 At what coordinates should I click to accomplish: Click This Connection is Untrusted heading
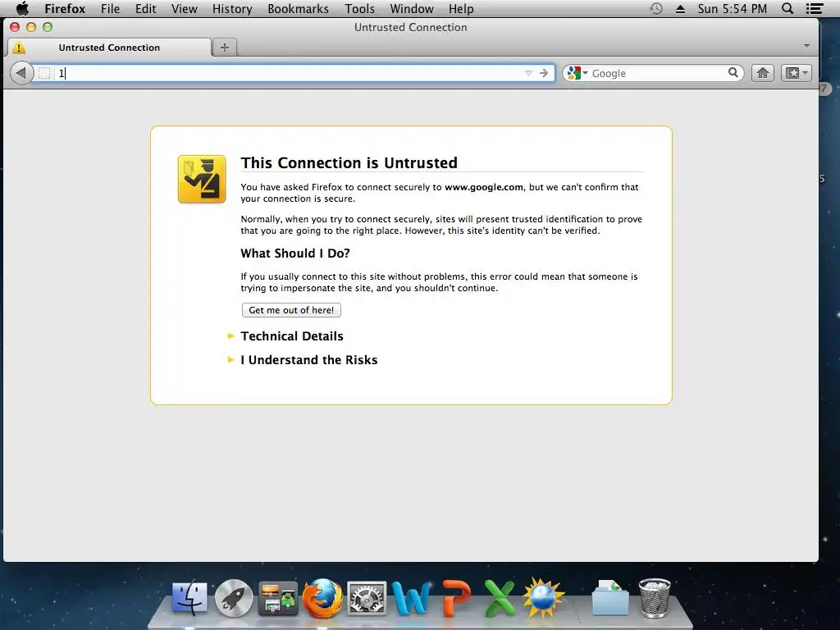coord(349,163)
